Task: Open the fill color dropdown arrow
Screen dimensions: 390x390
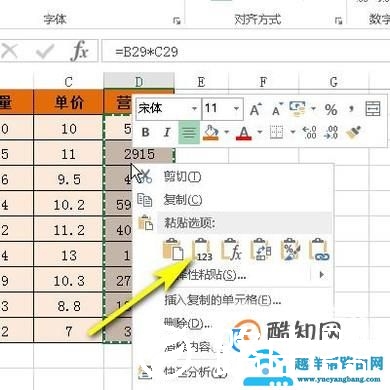Action: tap(226, 132)
